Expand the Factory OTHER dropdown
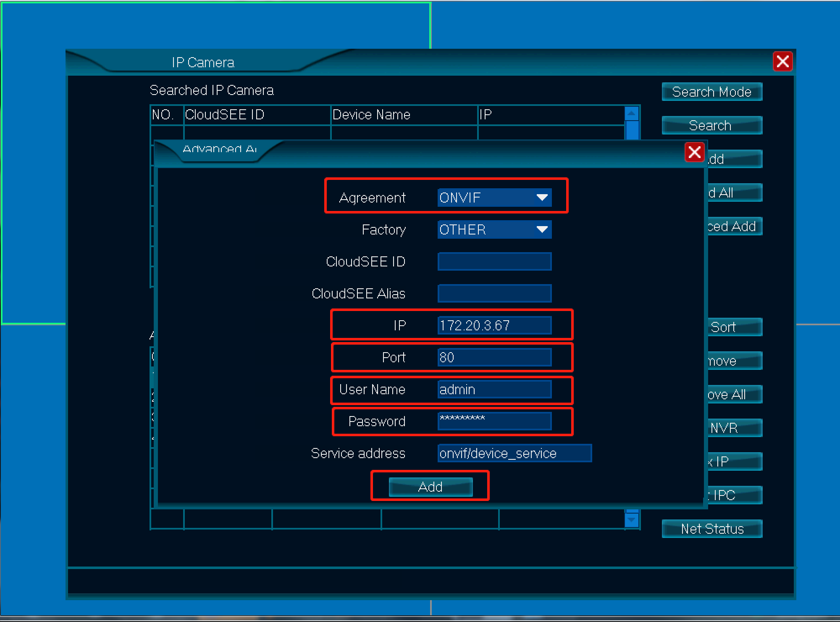840x622 pixels. click(494, 229)
